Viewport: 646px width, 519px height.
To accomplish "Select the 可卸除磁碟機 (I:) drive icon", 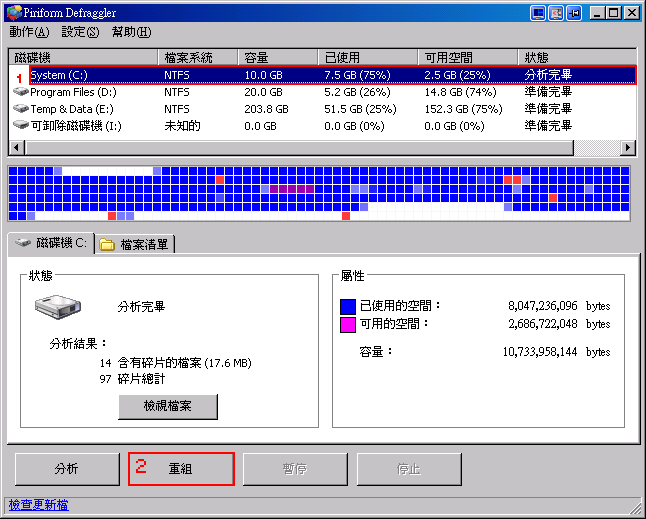I will click(21, 124).
